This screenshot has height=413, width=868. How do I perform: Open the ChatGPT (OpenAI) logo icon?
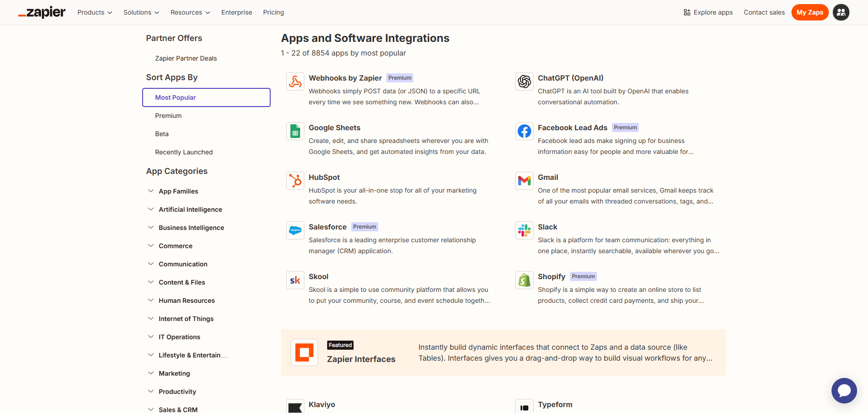[x=524, y=82]
